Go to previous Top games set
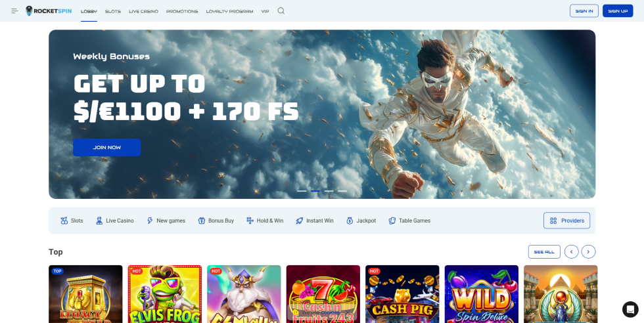The width and height of the screenshot is (644, 323). point(572,251)
